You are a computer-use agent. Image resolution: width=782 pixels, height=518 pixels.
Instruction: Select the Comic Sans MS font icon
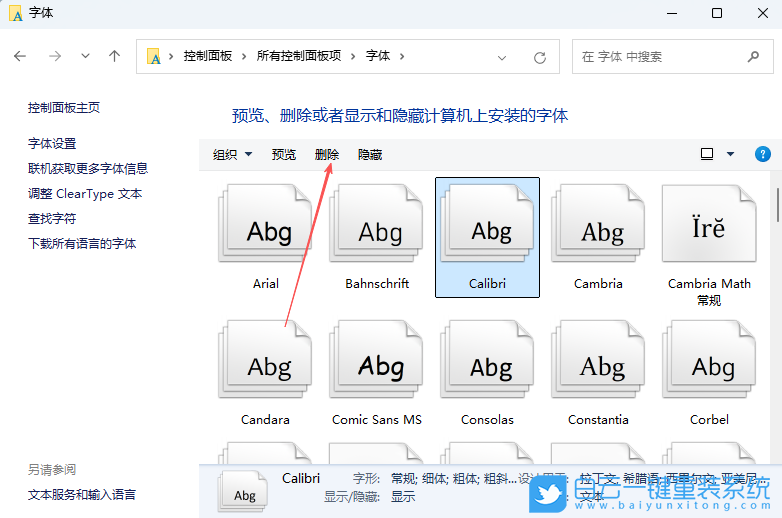(x=377, y=359)
